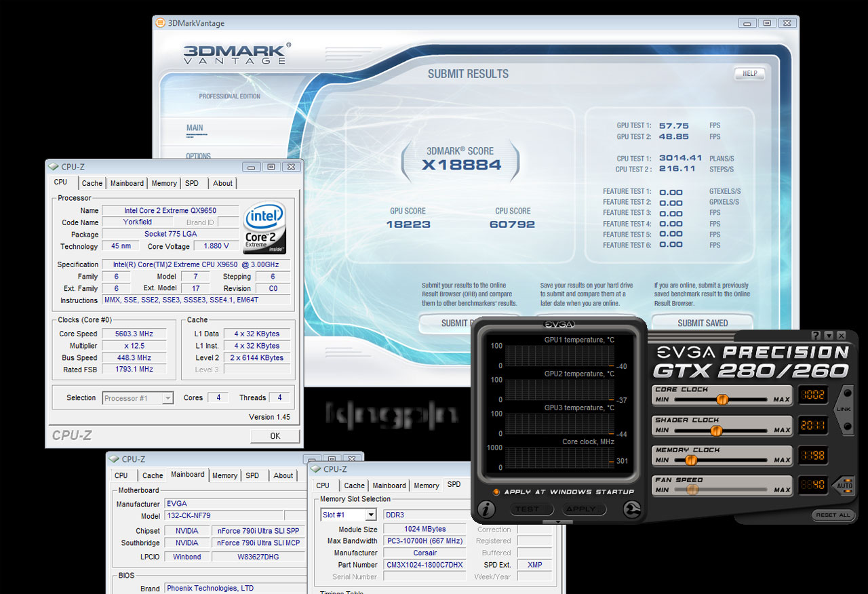Open Mainboard tab in CPU-Z processor window
Image resolution: width=868 pixels, height=594 pixels.
click(x=127, y=183)
